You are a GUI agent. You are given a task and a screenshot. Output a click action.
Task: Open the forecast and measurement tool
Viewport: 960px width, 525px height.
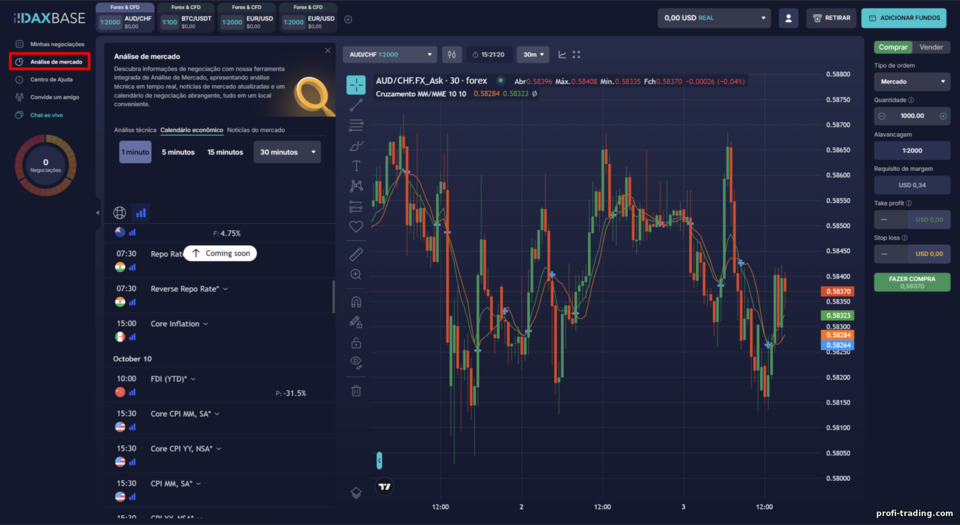click(356, 206)
